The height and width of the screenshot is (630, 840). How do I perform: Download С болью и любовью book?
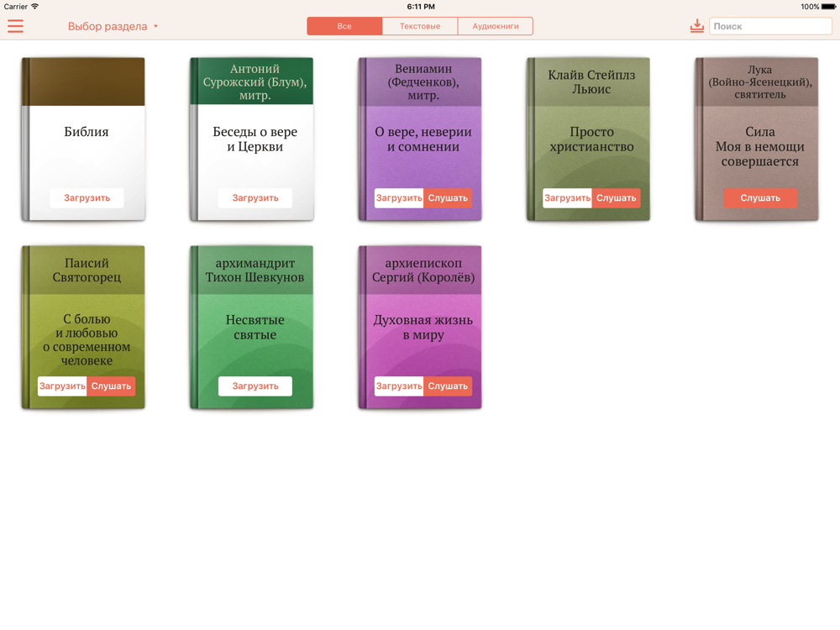[62, 386]
